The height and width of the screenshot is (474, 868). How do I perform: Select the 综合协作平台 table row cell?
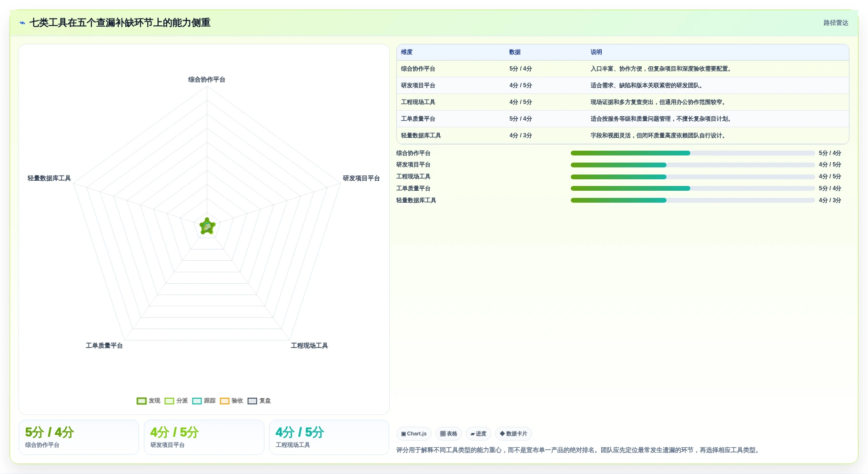[451, 69]
